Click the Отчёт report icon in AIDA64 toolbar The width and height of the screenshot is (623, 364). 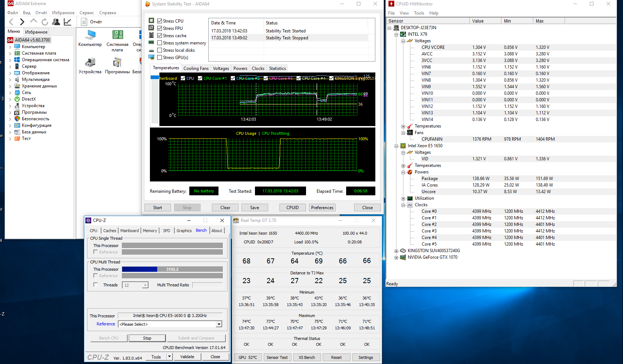click(84, 22)
